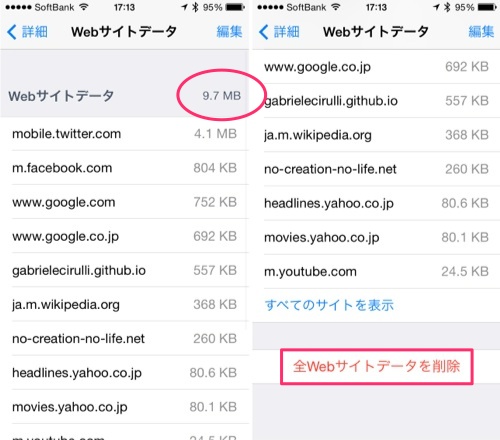This screenshot has height=440, width=500.
Task: Select www.google.co.jp row on right screen
Action: pyautogui.click(x=376, y=67)
